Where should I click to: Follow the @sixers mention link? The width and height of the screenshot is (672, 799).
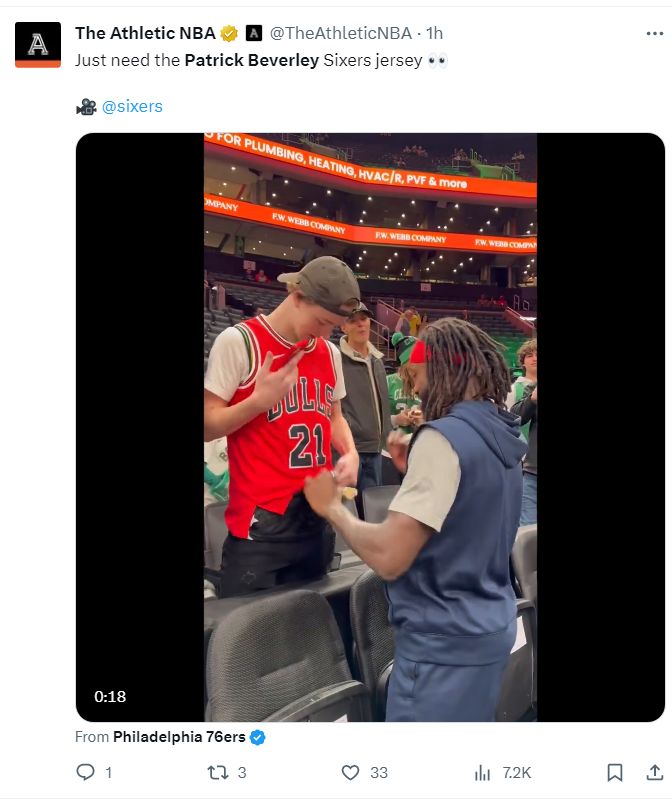tap(132, 106)
